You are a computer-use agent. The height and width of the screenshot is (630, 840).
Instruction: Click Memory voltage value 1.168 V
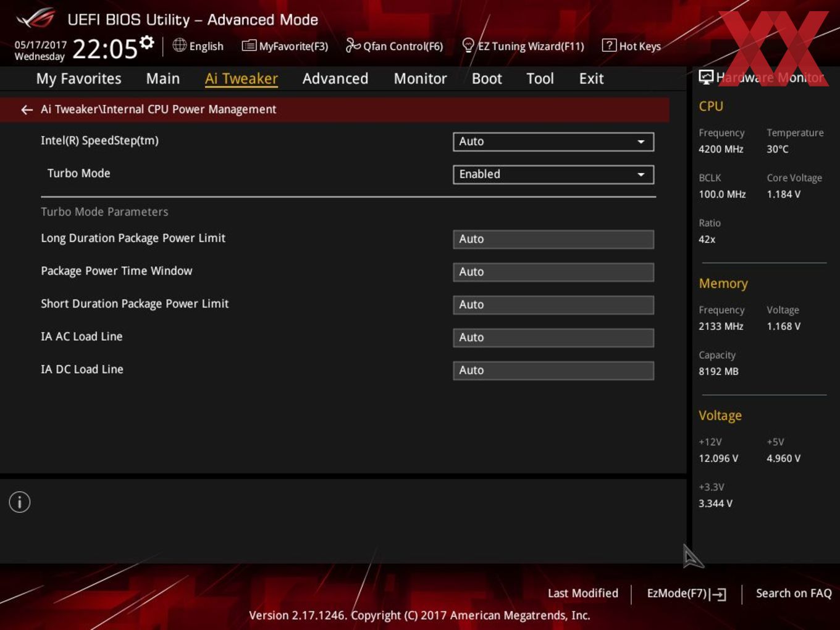784,326
